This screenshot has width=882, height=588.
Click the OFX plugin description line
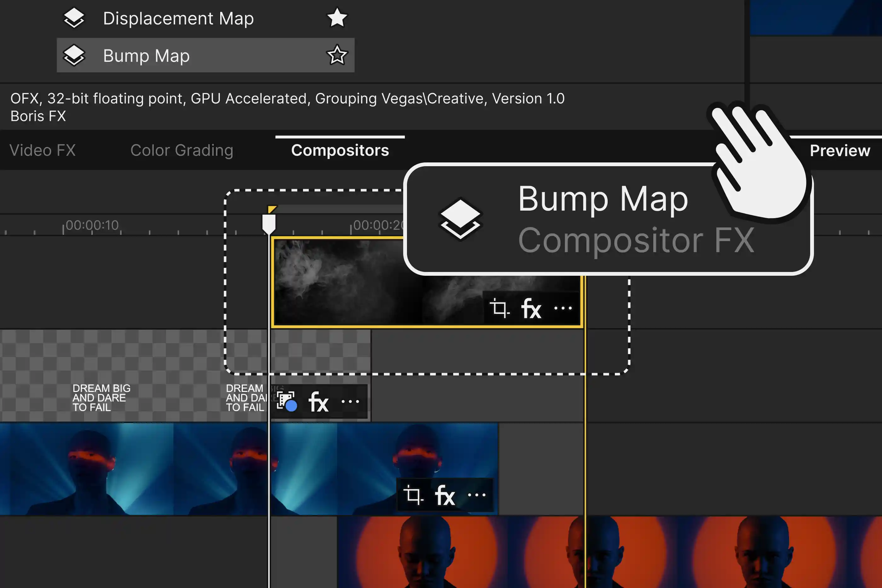(x=287, y=99)
